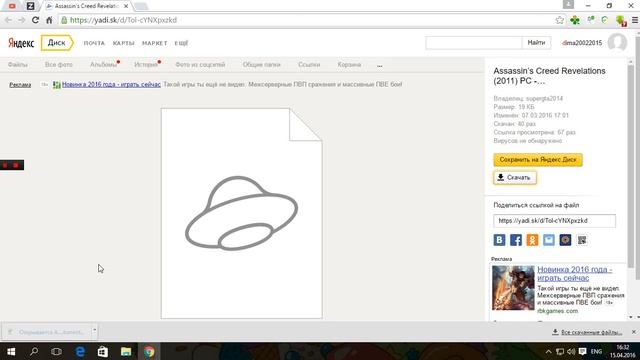Click the green clover extension icon

575,20
